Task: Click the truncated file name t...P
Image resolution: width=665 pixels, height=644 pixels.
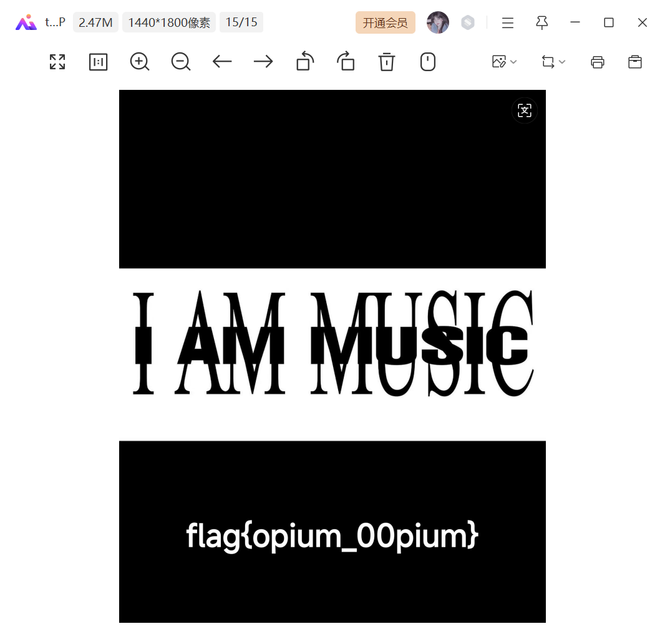Action: [55, 22]
